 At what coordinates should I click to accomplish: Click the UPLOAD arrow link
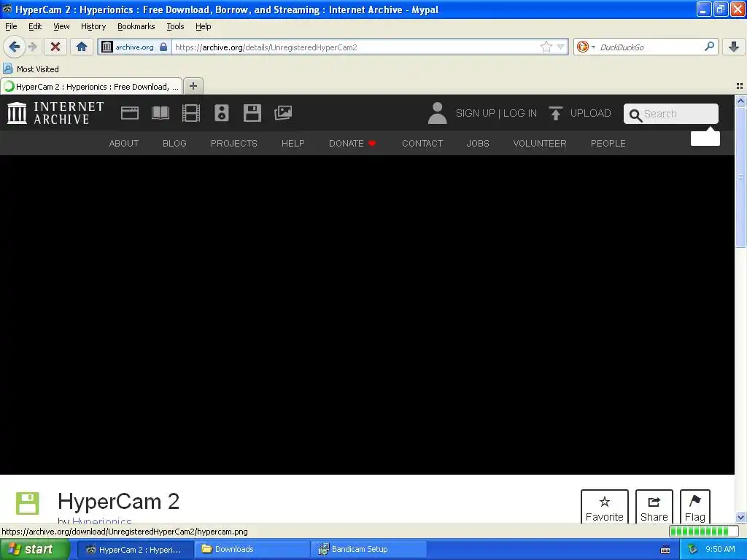pyautogui.click(x=580, y=113)
